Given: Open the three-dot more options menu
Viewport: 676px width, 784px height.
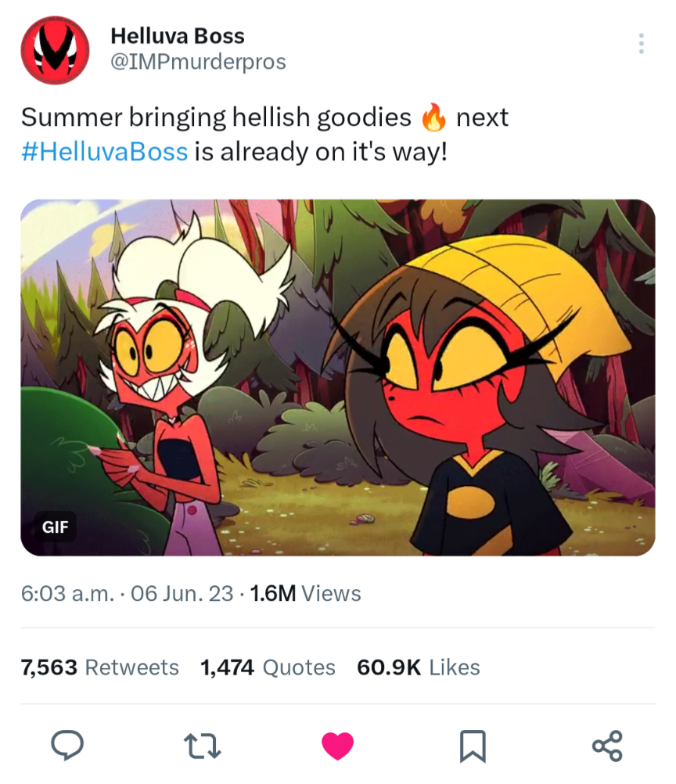Looking at the screenshot, I should [641, 44].
